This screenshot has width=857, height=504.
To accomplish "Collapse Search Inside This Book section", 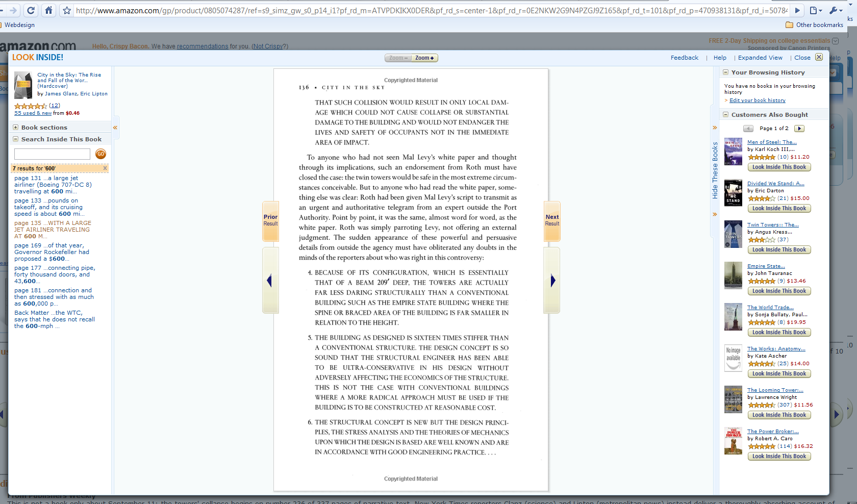I will [16, 139].
